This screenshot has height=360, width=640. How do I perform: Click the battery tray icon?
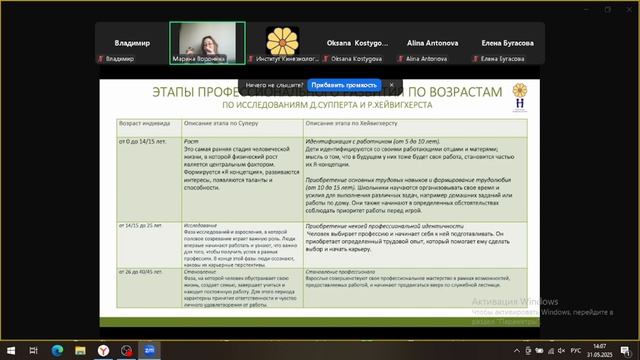[x=539, y=351]
